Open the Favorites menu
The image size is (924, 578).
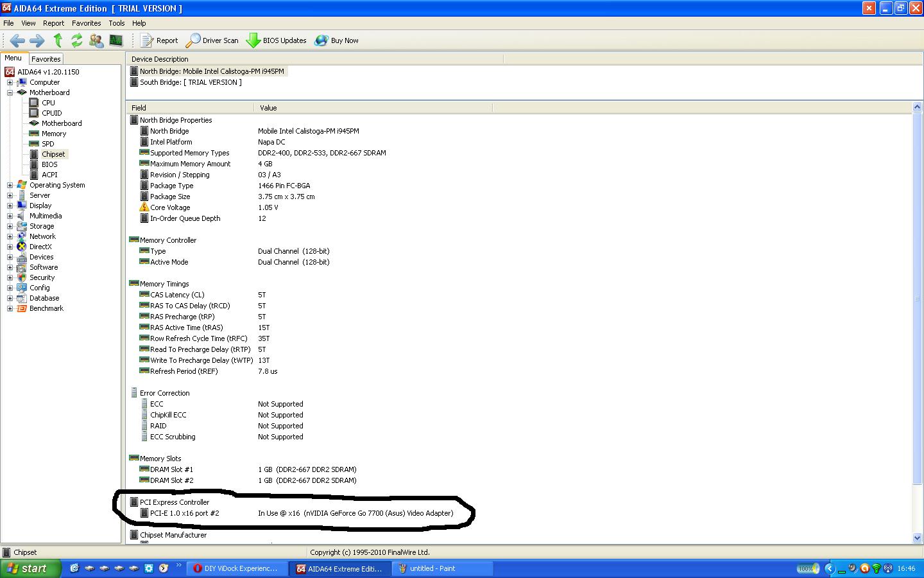pos(86,23)
